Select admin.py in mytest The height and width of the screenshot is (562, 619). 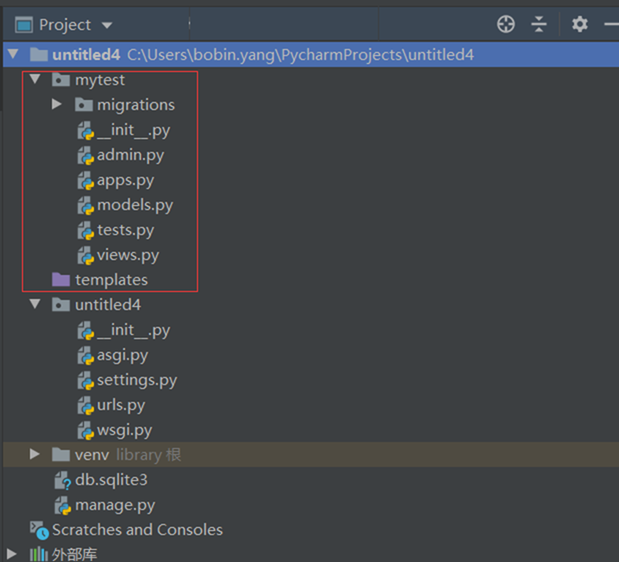(x=130, y=155)
